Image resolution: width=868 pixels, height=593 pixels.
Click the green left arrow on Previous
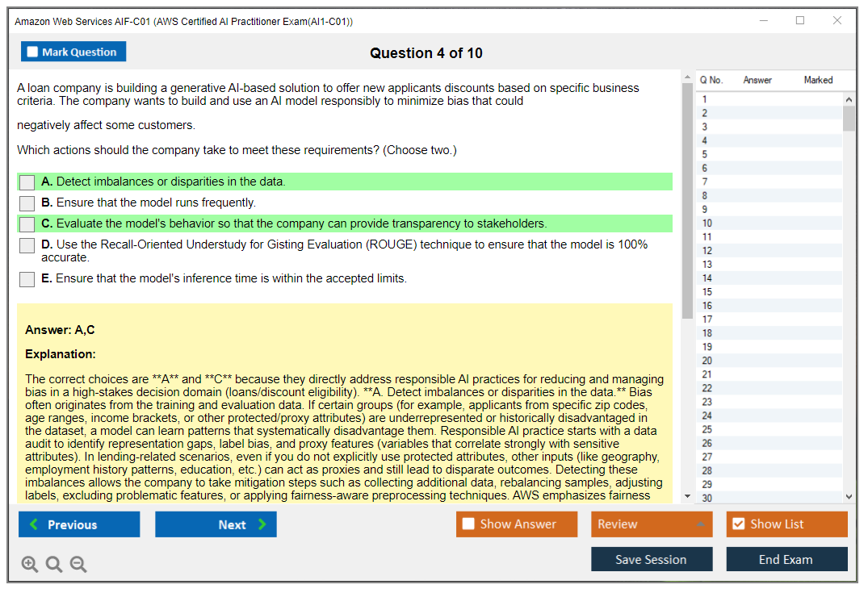34,524
